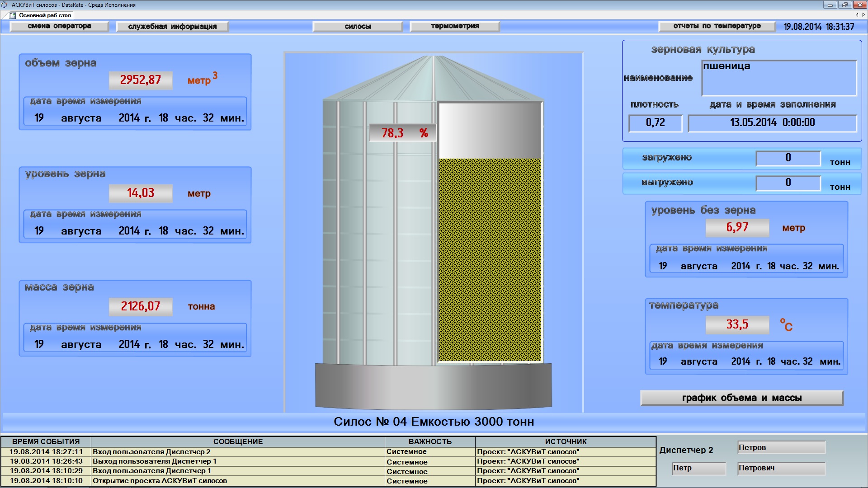The image size is (868, 488).
Task: Click 'график объема и массы' button
Action: click(741, 398)
